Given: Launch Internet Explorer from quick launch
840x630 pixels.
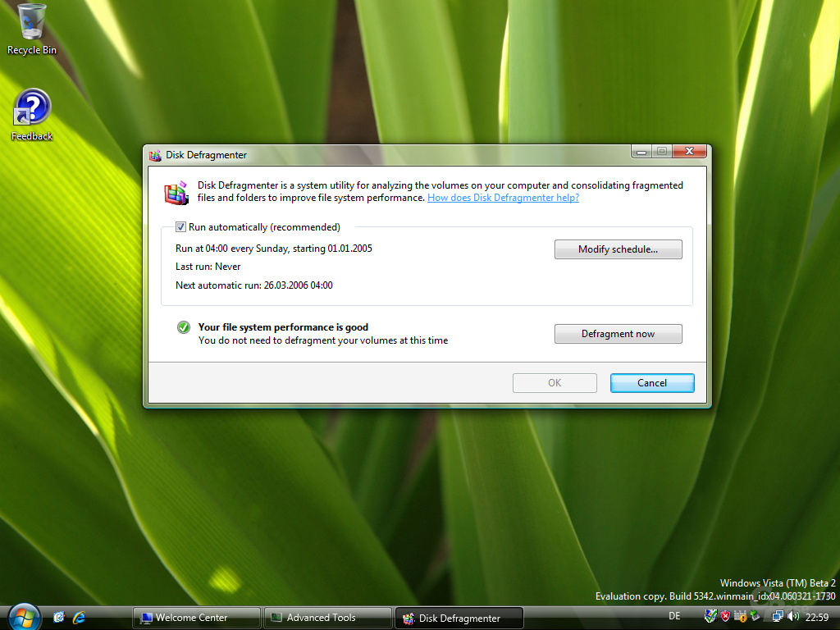Looking at the screenshot, I should [x=79, y=618].
